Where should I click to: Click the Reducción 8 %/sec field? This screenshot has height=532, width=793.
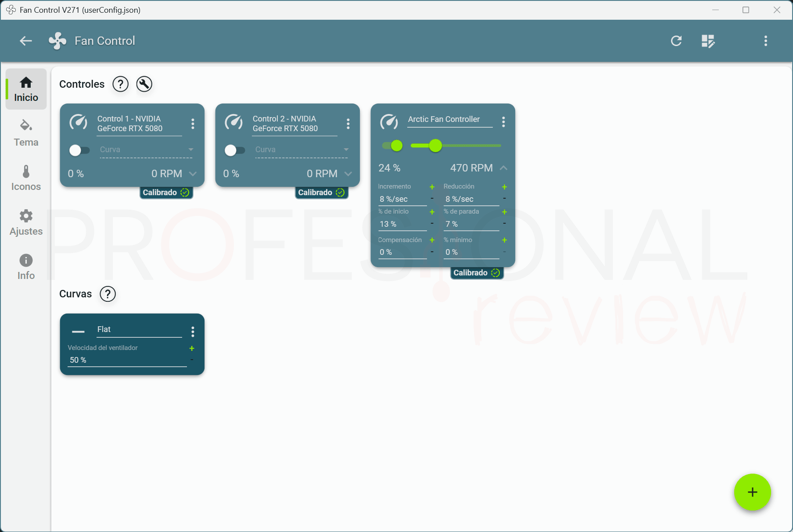(x=471, y=199)
